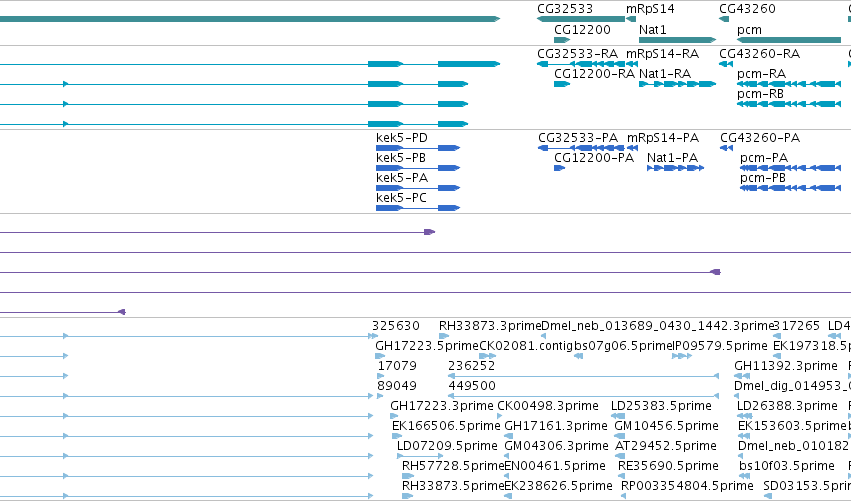Open the CG32533-RA transcript
This screenshot has width=851, height=501.
coord(581,64)
